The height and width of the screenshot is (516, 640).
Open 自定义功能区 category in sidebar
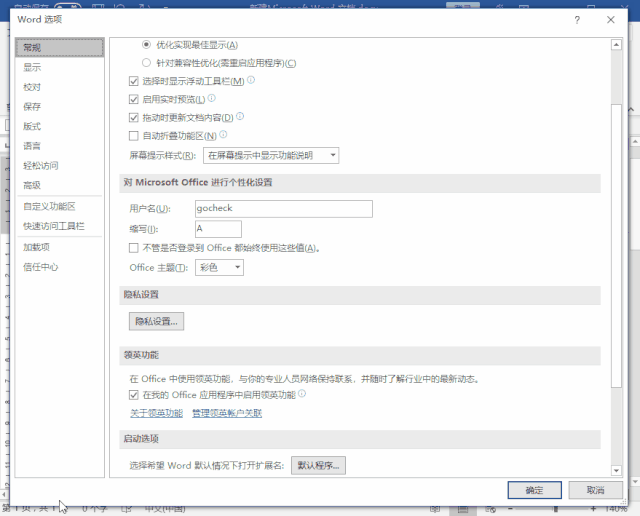60,206
